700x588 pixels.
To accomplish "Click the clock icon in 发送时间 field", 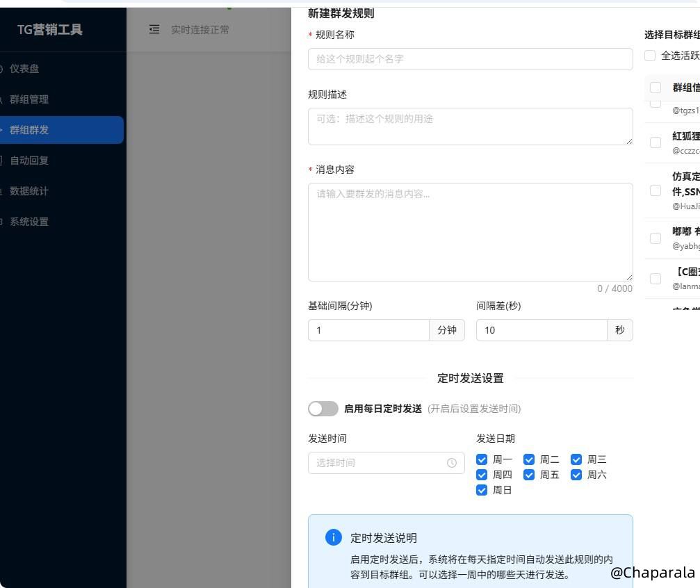I will 452,463.
